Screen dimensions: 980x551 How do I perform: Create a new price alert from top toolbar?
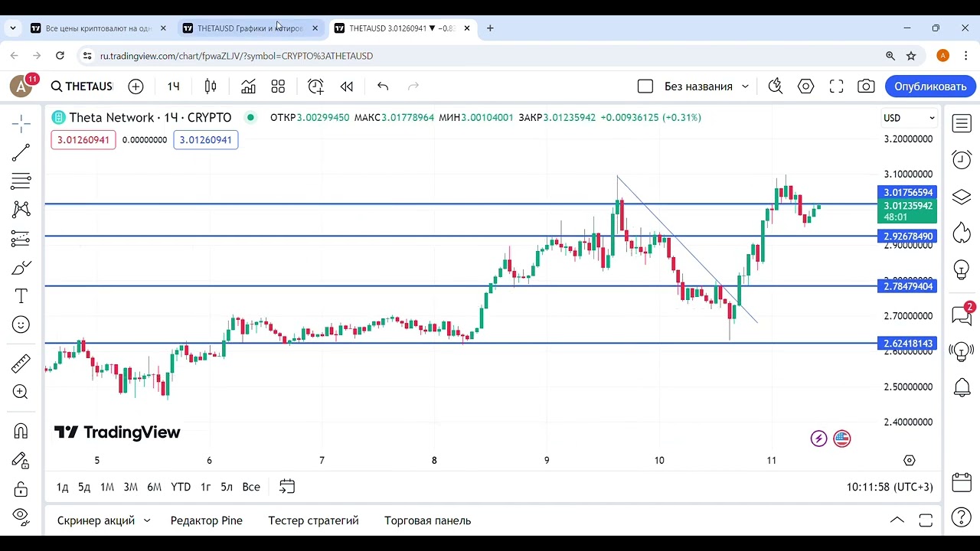(x=315, y=86)
